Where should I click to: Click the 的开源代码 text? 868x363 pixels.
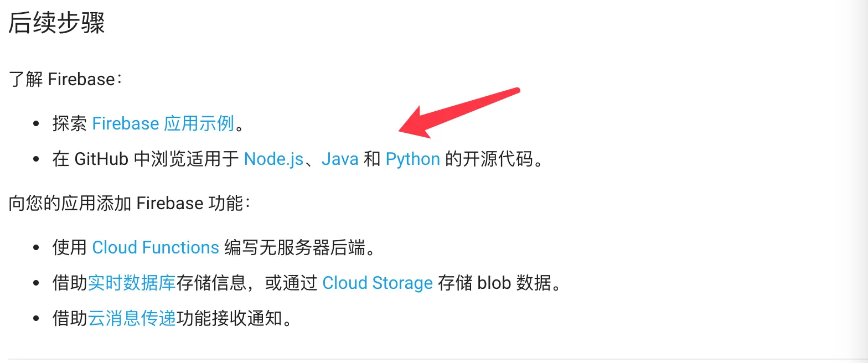pyautogui.click(x=489, y=159)
